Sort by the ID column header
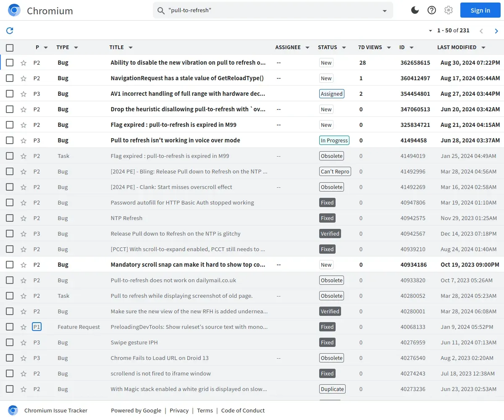504x420 pixels. [x=402, y=47]
